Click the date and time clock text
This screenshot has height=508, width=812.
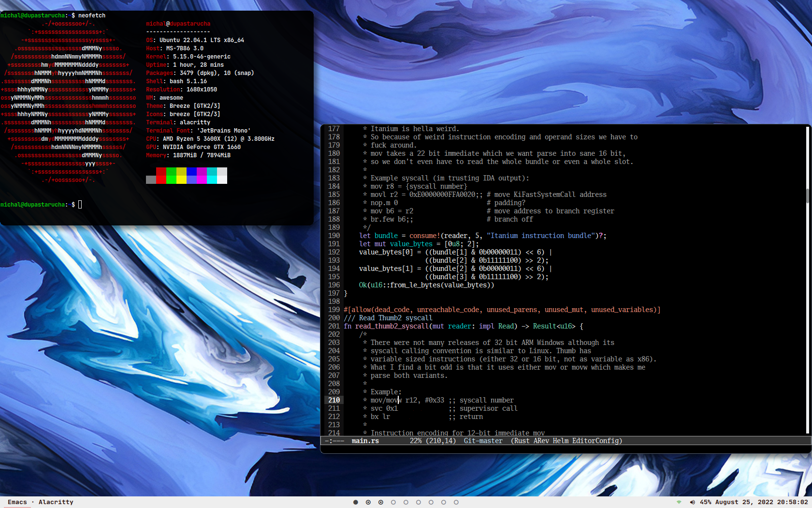pyautogui.click(x=761, y=502)
